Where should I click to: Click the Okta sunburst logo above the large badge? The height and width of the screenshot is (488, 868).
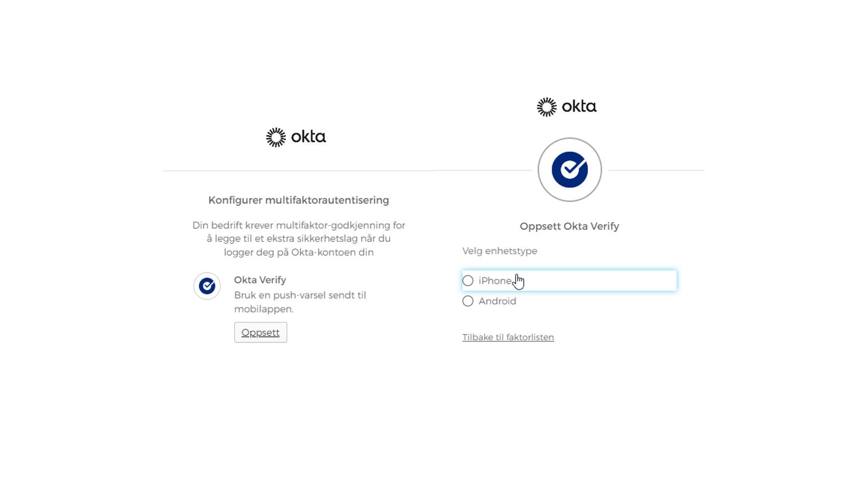[x=547, y=107]
